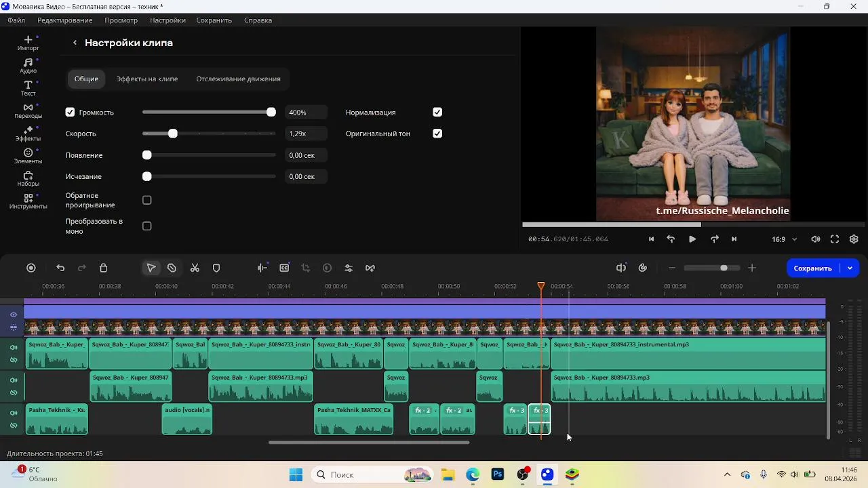The image size is (868, 488).
Task: Click the 1,29x speed value field
Action: pos(305,134)
